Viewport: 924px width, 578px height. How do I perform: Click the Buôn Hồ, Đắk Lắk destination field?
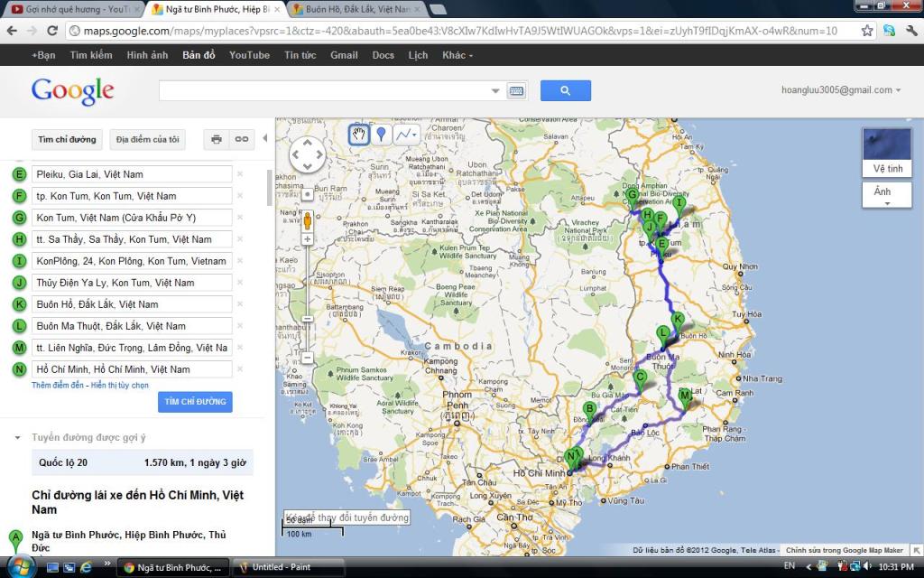point(132,304)
